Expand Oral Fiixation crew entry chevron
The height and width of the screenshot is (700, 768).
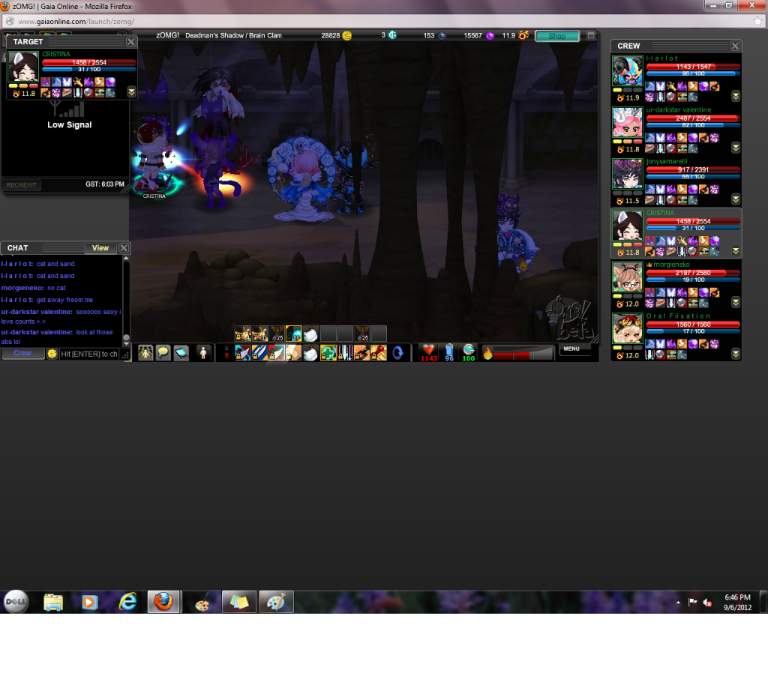click(x=736, y=354)
